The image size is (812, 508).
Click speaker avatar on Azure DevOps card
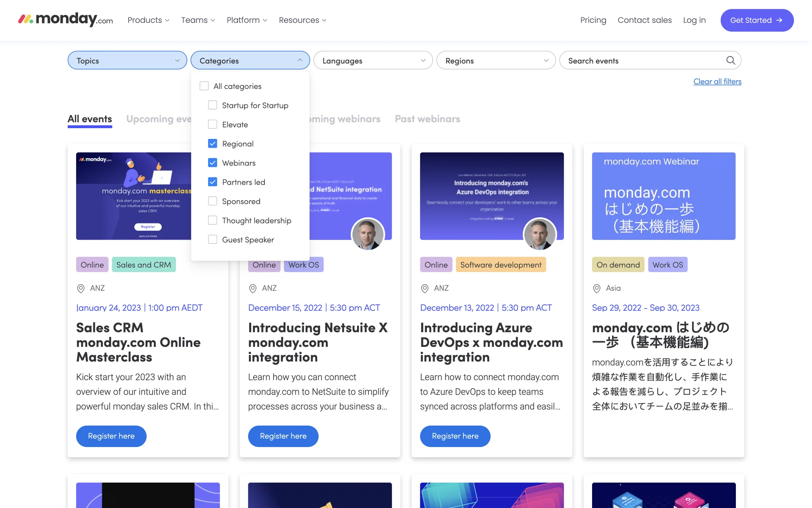pyautogui.click(x=539, y=234)
